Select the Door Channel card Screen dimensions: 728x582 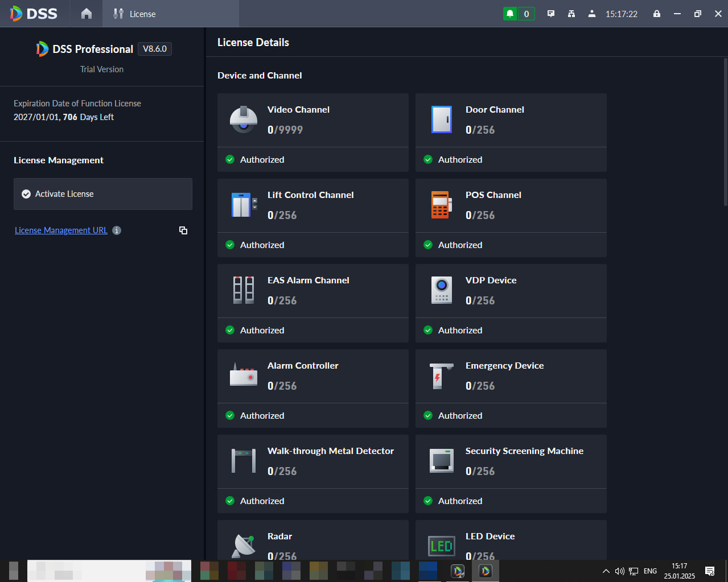511,133
